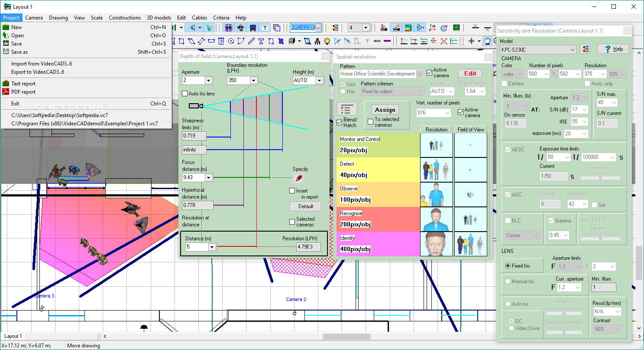Image resolution: width=644 pixels, height=350 pixels.
Task: Click the pink Identify 400pix/obj color band
Action: point(378,244)
